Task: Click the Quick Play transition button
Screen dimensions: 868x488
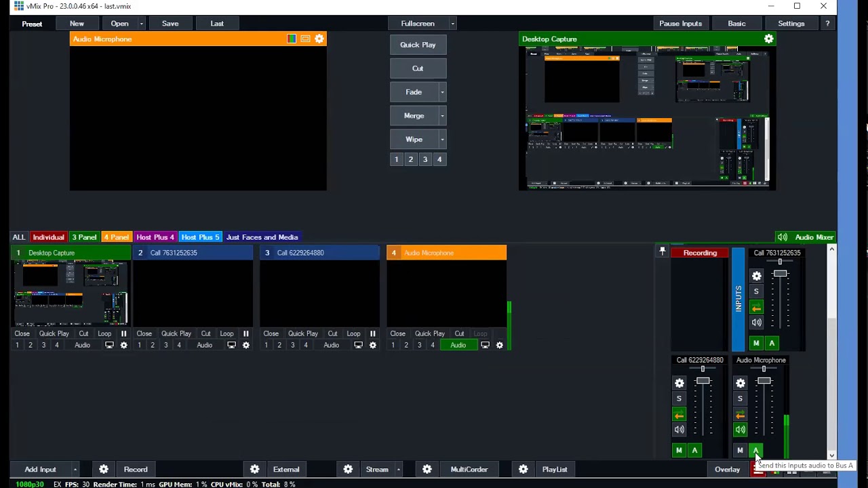Action: 418,45
